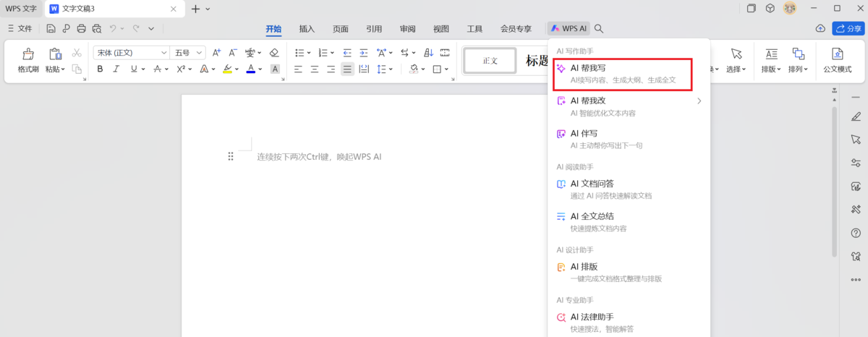Viewport: 868px width, 337px height.
Task: Click the help question mark in right sidebar
Action: tap(856, 233)
